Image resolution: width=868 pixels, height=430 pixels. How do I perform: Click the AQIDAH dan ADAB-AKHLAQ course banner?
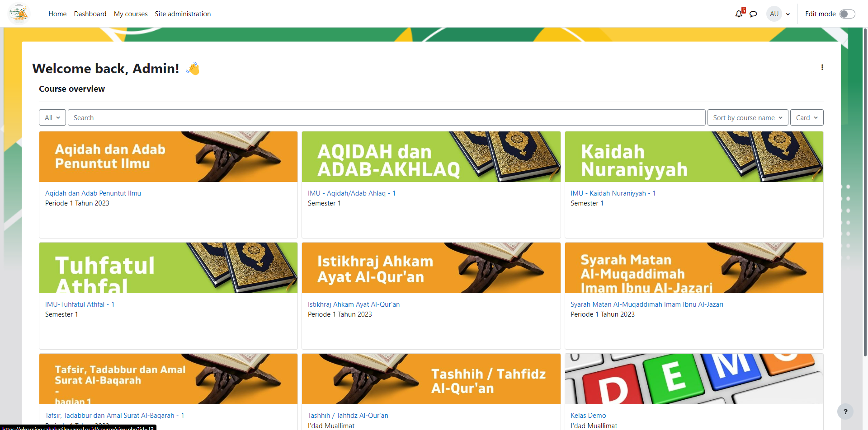[x=431, y=157]
